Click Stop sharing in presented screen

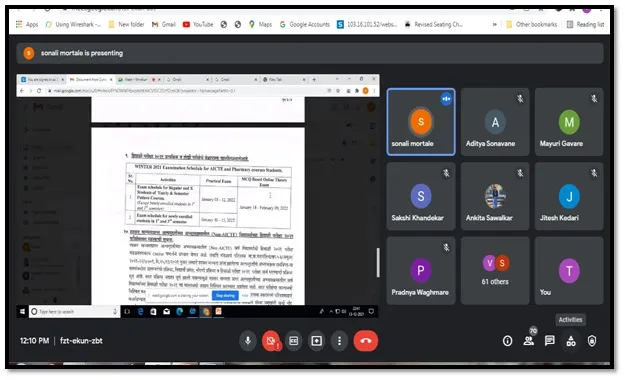point(225,295)
